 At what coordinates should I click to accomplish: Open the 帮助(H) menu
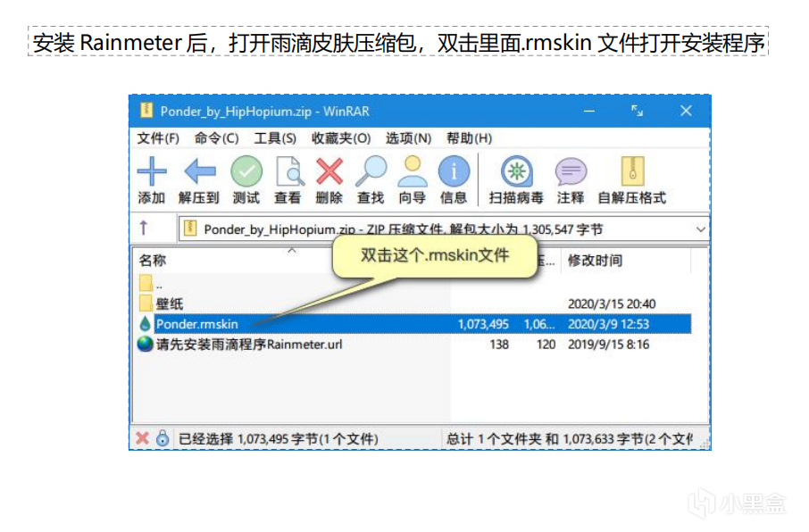tap(469, 138)
